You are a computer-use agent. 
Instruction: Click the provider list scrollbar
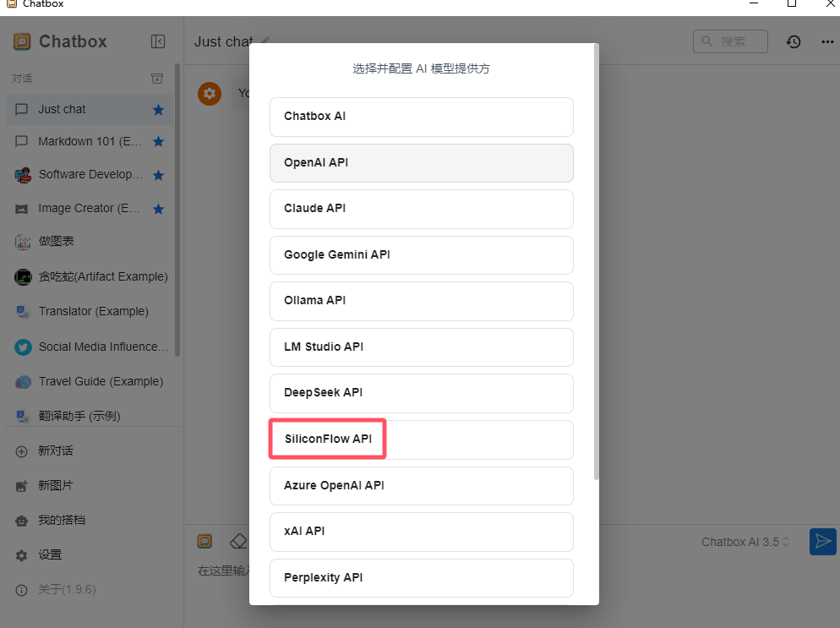click(x=597, y=261)
